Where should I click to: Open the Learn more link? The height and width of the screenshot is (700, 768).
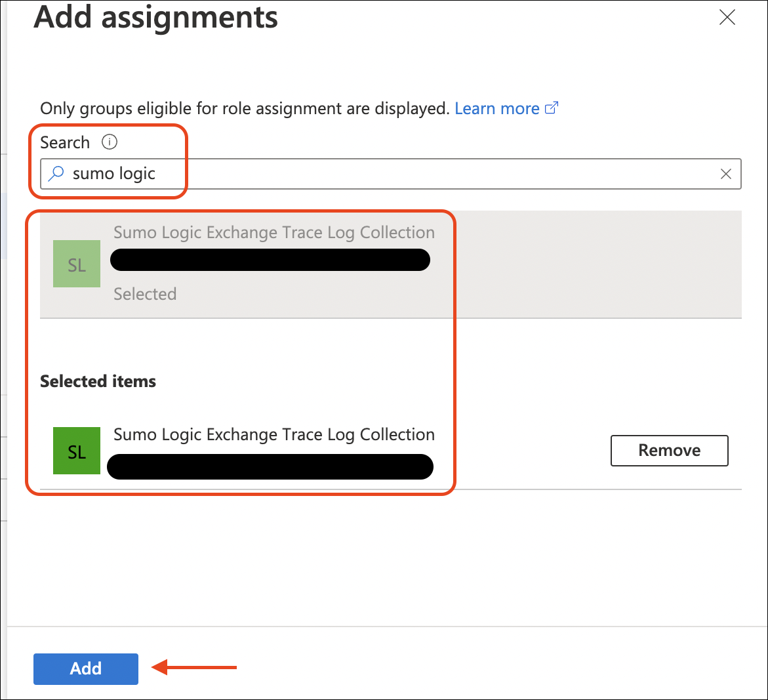(497, 108)
